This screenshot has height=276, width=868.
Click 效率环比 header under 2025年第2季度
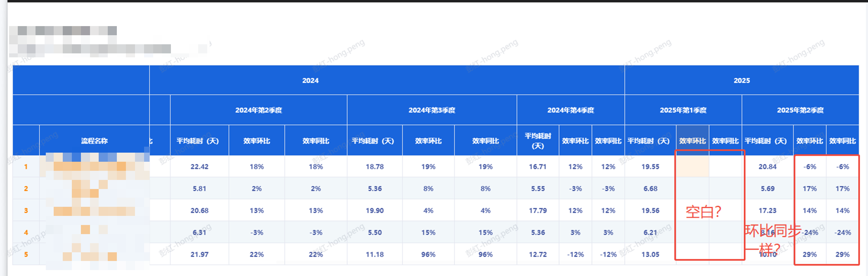pos(810,140)
